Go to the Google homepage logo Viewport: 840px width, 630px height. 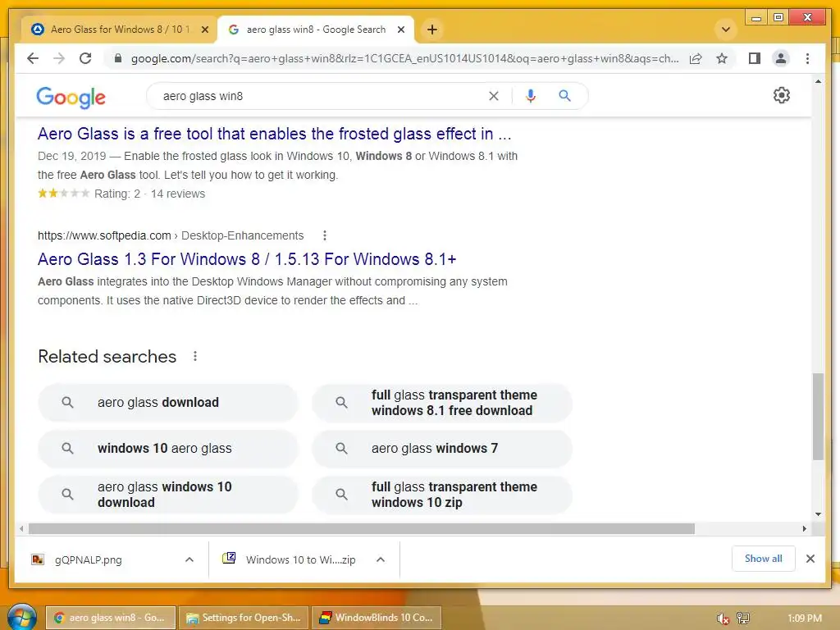[71, 98]
